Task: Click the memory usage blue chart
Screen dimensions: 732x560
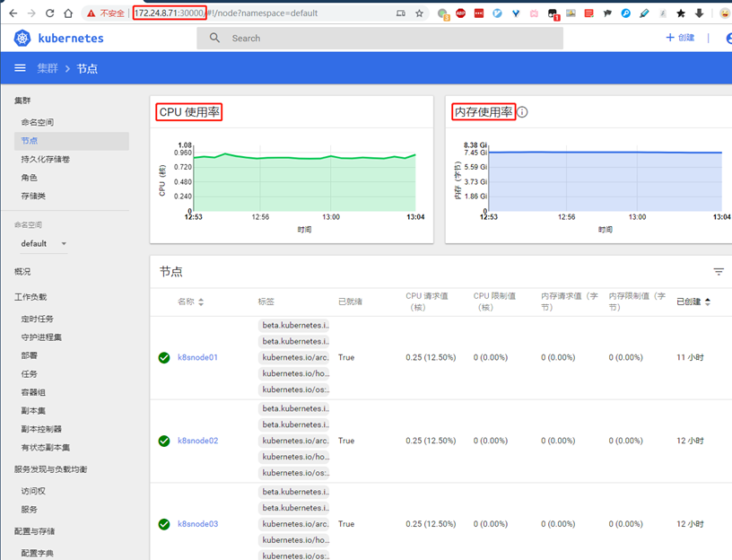Action: point(605,181)
